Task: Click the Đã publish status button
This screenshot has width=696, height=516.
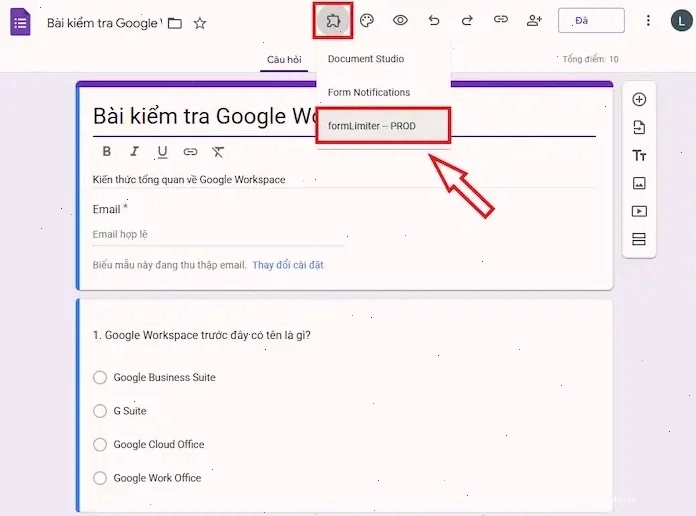Action: [x=591, y=20]
